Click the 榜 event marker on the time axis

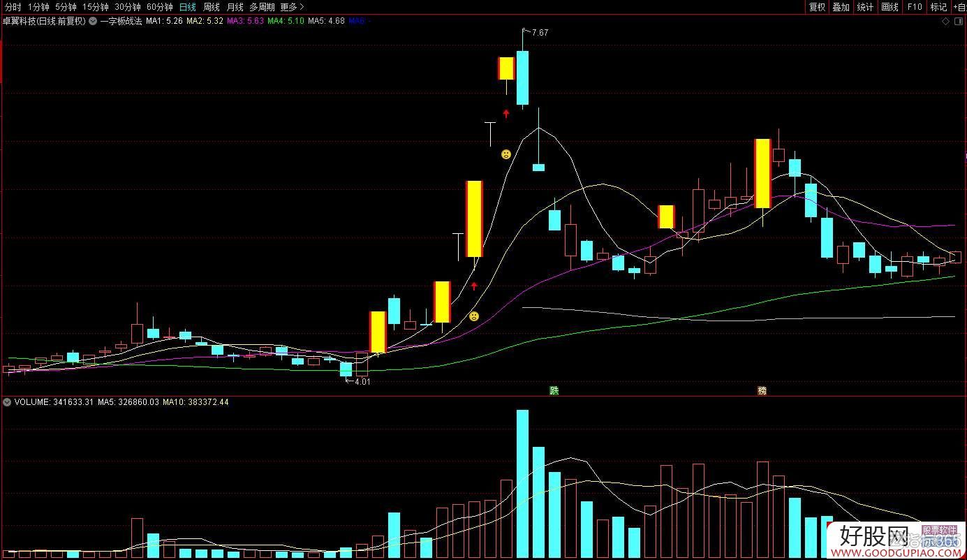762,390
